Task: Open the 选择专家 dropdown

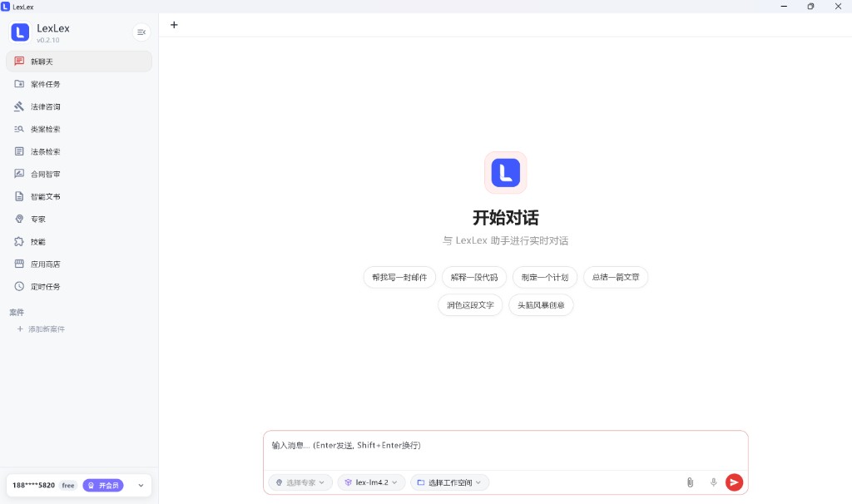Action: pos(300,482)
